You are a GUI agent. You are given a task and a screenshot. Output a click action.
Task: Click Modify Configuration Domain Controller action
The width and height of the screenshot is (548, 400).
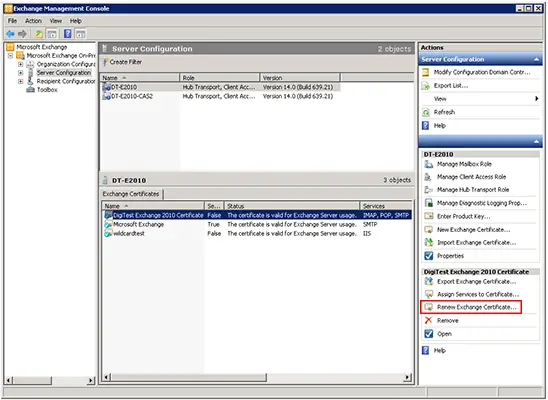(x=482, y=72)
